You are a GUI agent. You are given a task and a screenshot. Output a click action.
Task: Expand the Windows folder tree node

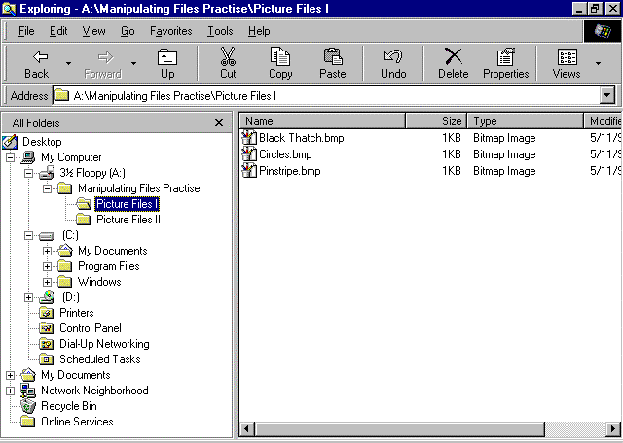[47, 282]
